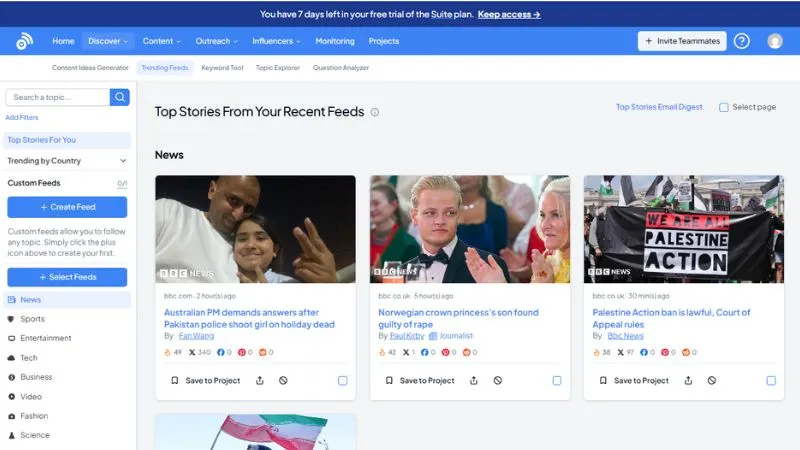Screen dimensions: 800x450
Task: Click Reddit count icon on Australian PM story
Action: [x=263, y=352]
